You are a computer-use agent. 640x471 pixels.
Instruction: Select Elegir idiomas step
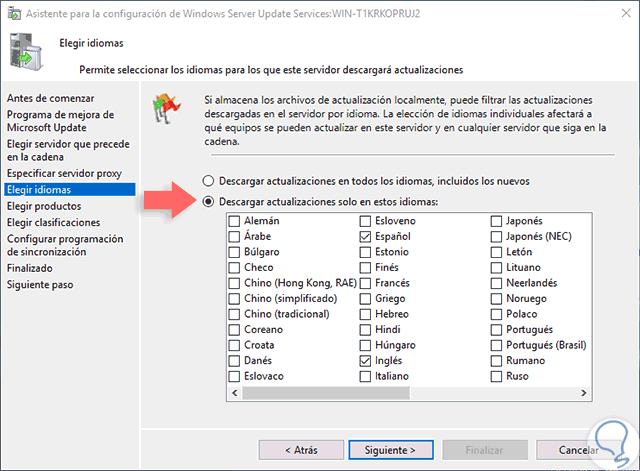click(70, 190)
